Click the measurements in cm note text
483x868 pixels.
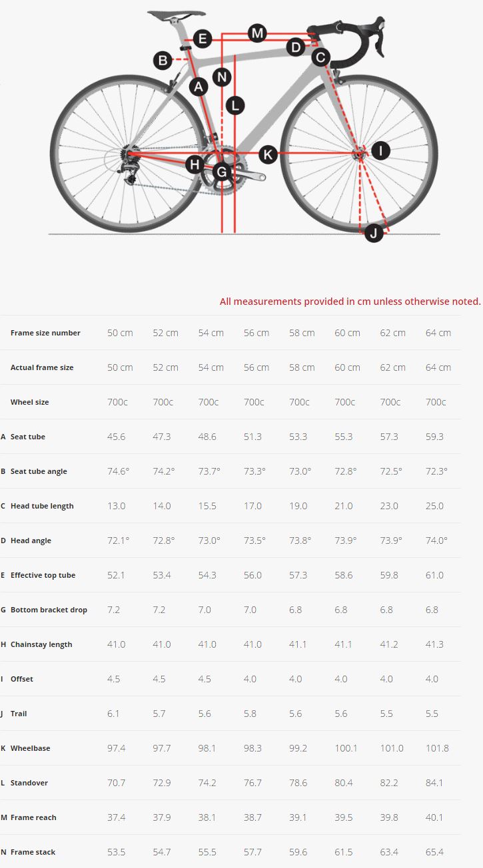pyautogui.click(x=350, y=302)
